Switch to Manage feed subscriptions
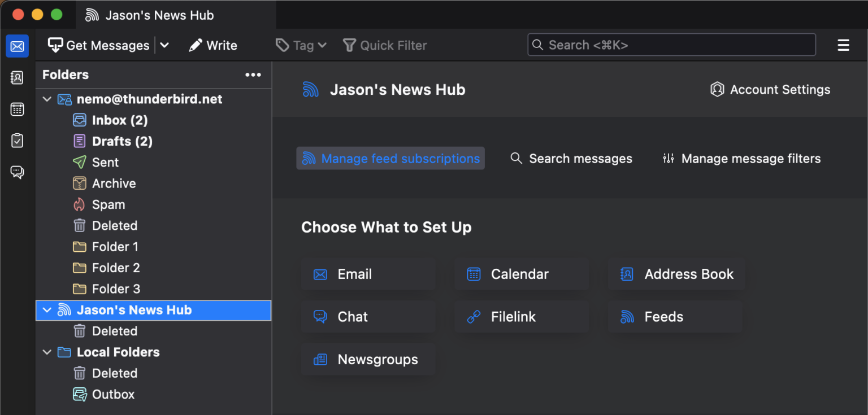868x415 pixels. [390, 158]
